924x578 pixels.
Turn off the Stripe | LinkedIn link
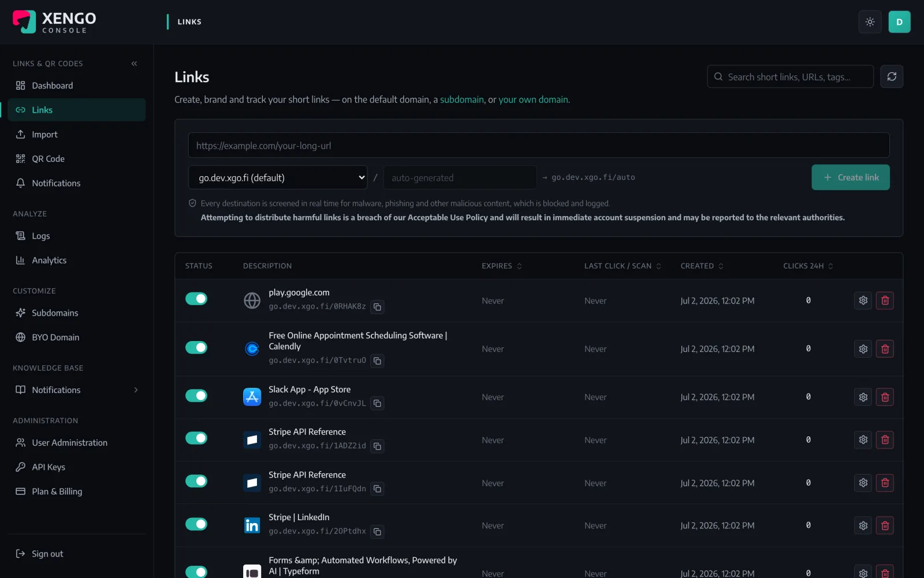coord(196,524)
